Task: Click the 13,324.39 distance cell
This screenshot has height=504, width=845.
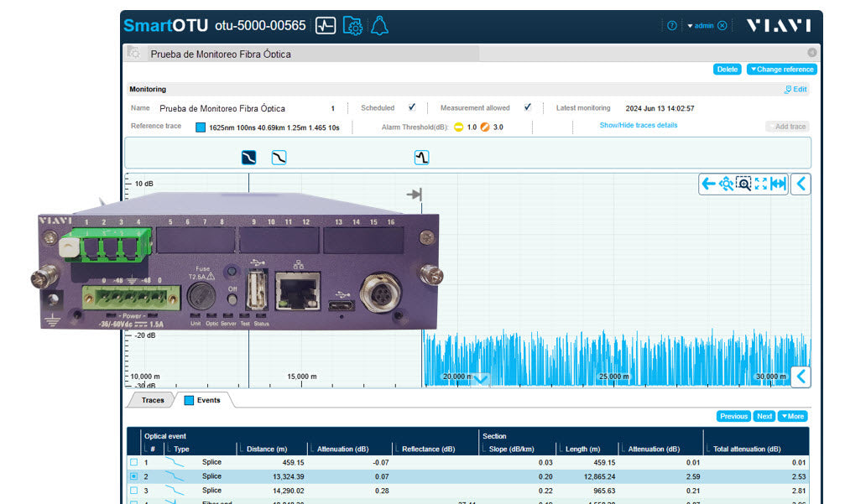Action: tap(289, 476)
